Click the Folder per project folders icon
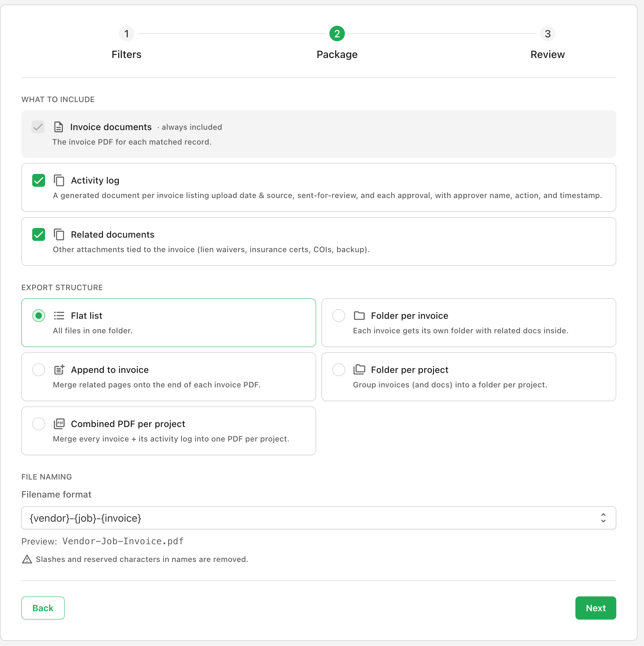Image resolution: width=644 pixels, height=646 pixels. coord(359,369)
